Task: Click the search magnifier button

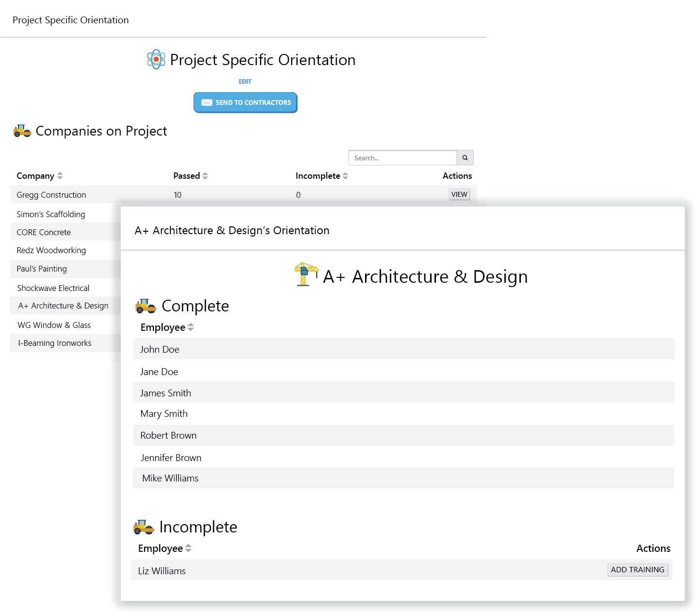Action: point(465,158)
